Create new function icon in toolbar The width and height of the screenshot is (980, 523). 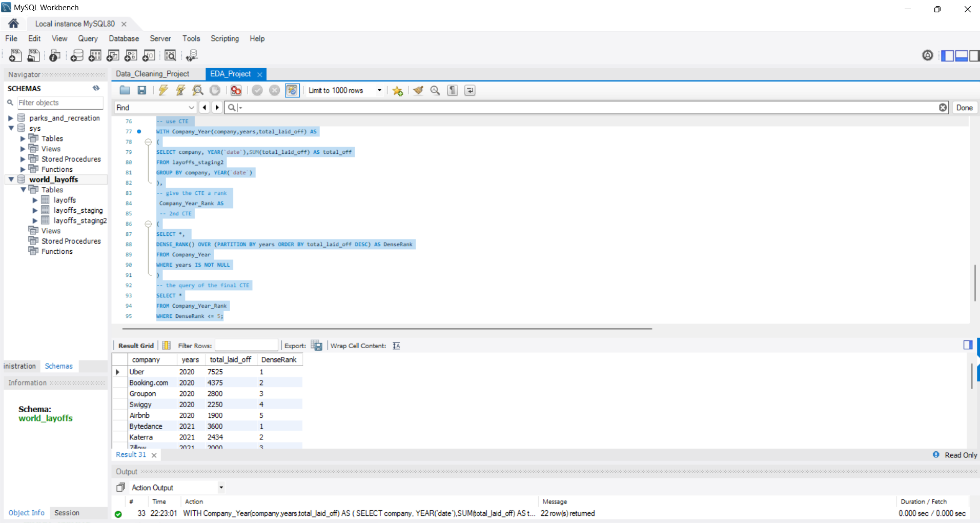click(149, 55)
